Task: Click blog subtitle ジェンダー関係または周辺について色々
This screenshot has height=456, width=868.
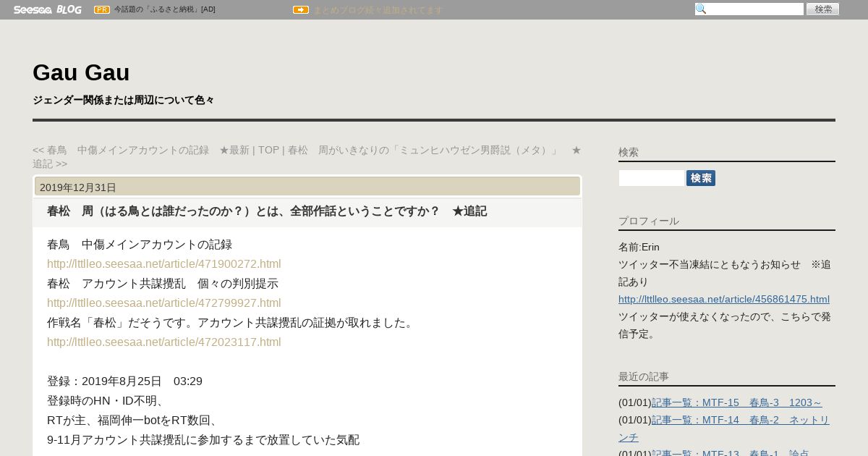Action: point(124,100)
